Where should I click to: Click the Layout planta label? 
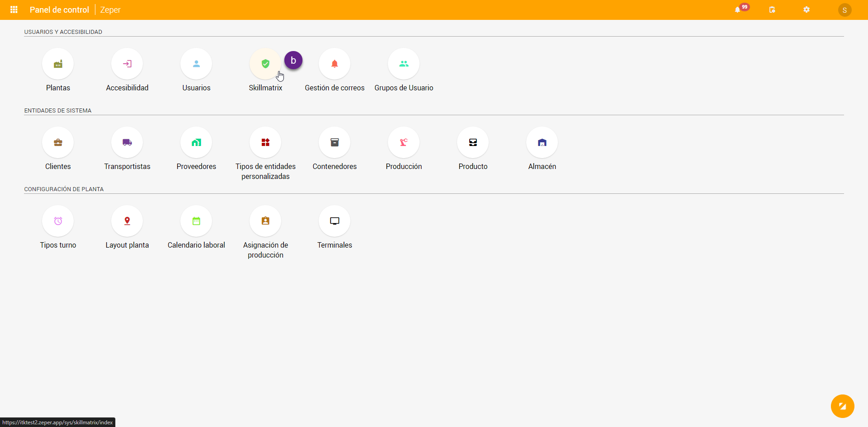tap(127, 245)
